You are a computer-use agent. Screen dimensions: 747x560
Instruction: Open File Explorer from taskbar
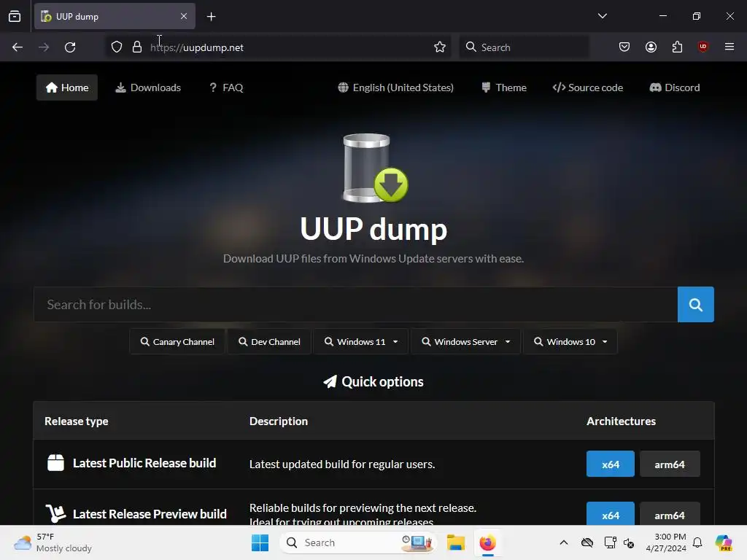[456, 542]
